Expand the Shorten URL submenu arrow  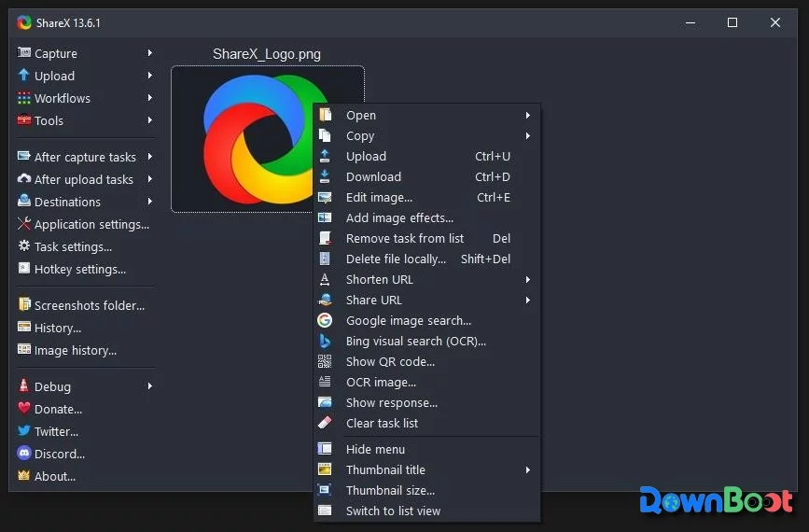pyautogui.click(x=528, y=279)
